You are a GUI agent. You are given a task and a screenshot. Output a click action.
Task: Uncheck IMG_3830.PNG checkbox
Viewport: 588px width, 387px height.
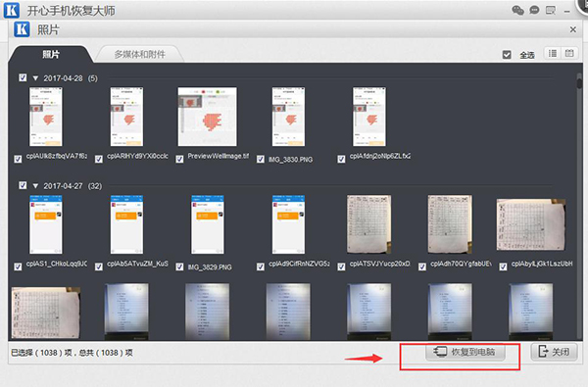pyautogui.click(x=261, y=159)
